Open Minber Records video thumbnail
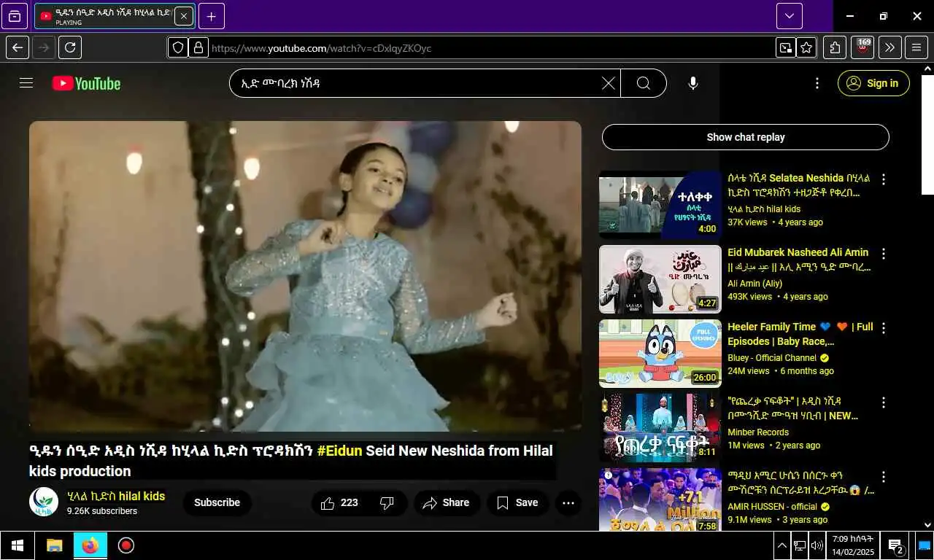The width and height of the screenshot is (934, 560). 660,428
